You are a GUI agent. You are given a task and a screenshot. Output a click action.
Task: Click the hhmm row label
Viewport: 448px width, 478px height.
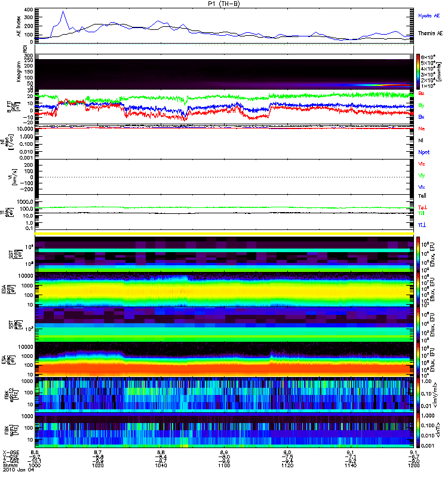click(10, 465)
